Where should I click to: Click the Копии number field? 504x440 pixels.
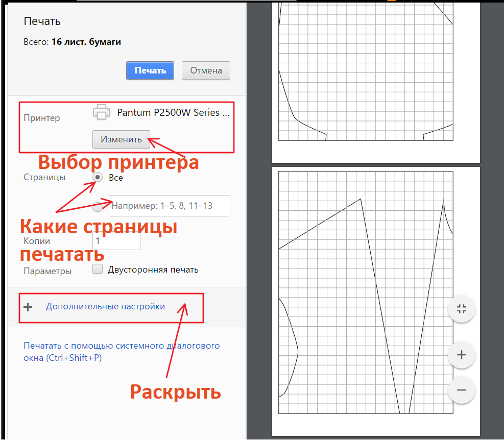(116, 240)
